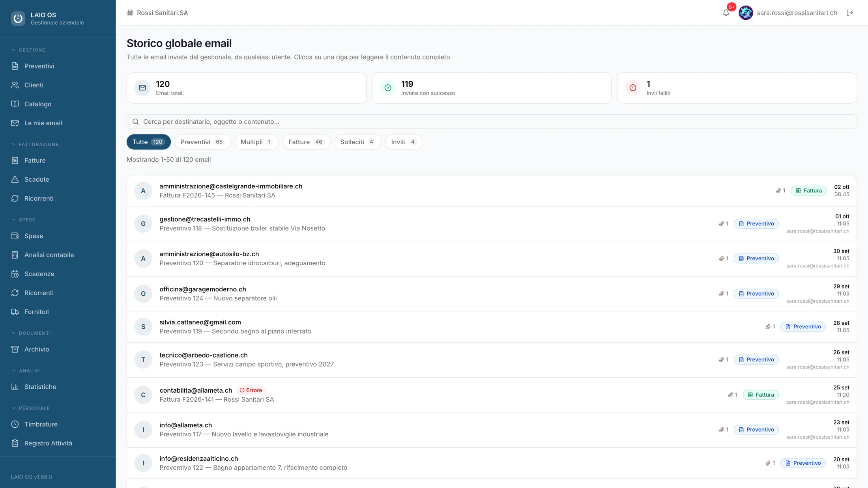
Task: Open email to amministrazione@autosilo-bz.ch
Action: 492,259
